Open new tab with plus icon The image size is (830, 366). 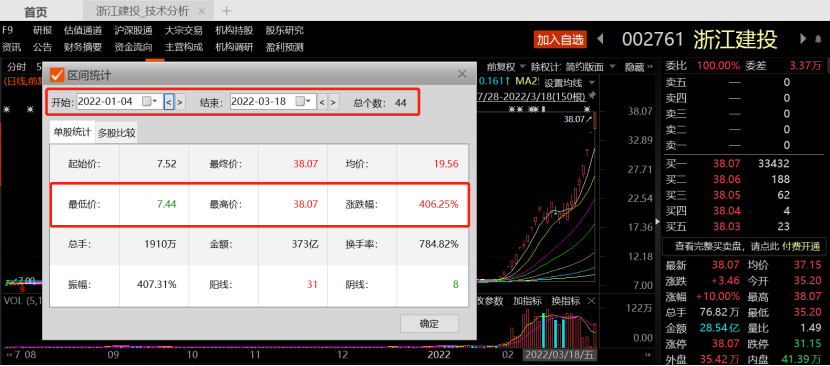pos(227,11)
